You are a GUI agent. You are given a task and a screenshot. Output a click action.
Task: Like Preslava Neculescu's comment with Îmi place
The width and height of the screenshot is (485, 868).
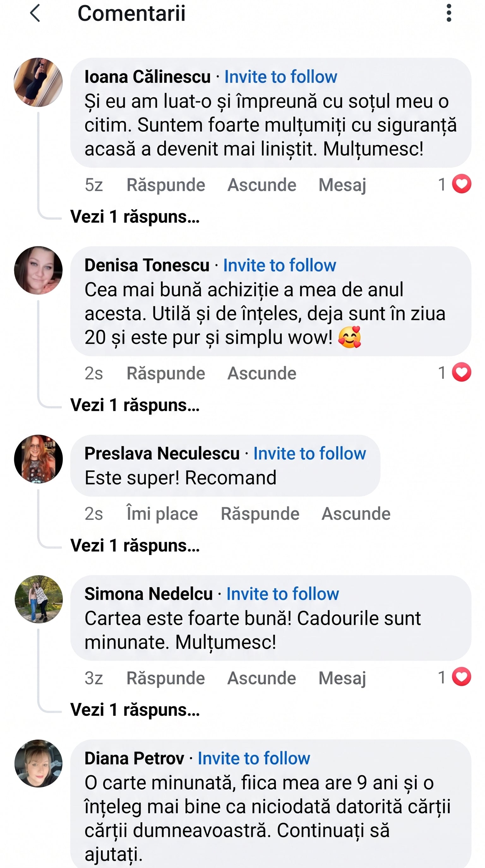coord(162,514)
